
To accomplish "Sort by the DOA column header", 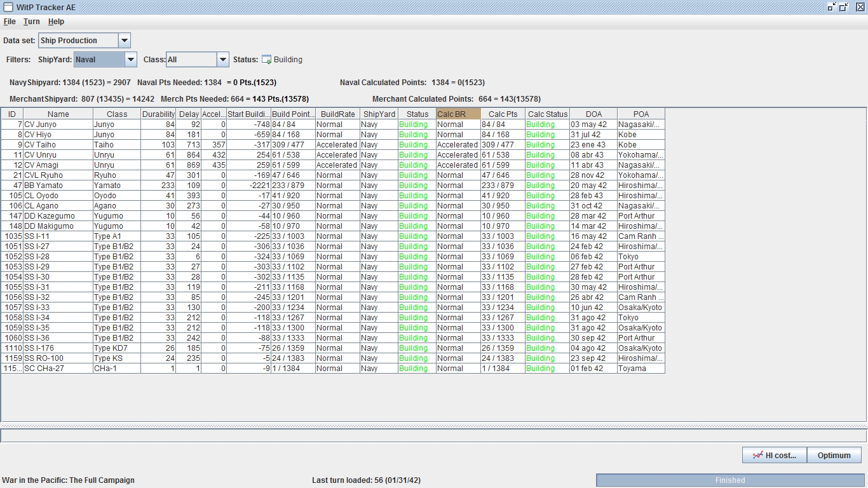I will [593, 114].
